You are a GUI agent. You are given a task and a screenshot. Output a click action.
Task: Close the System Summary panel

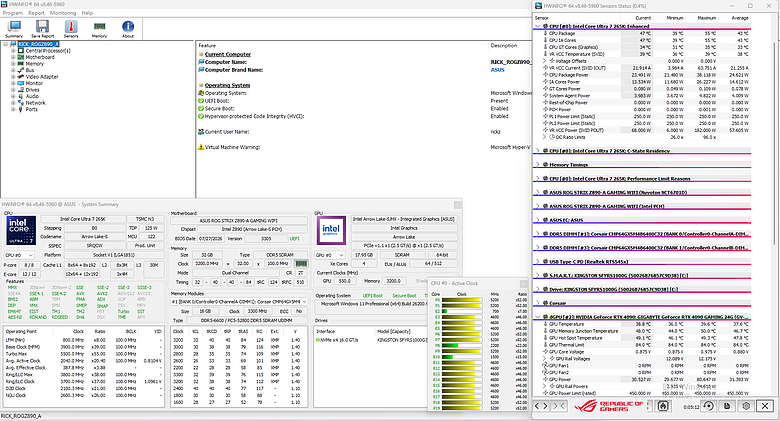458,205
